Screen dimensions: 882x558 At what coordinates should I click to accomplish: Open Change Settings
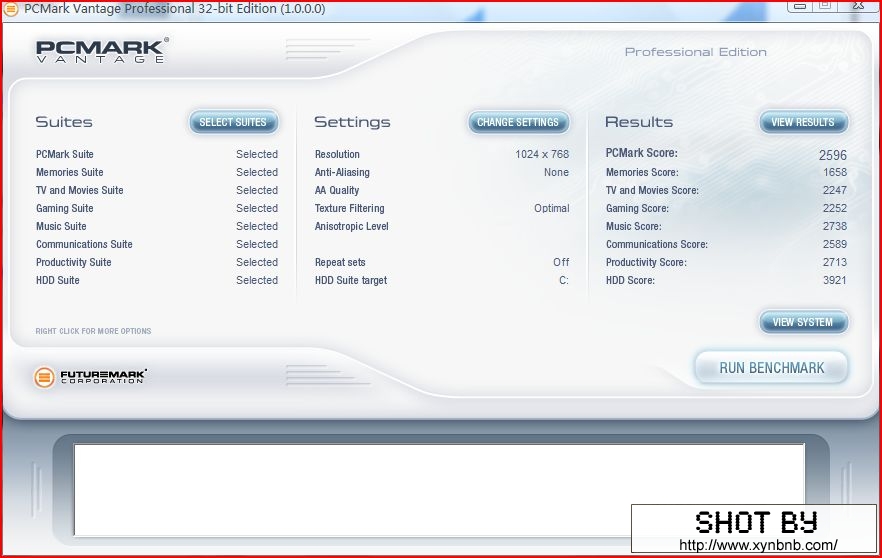(518, 122)
